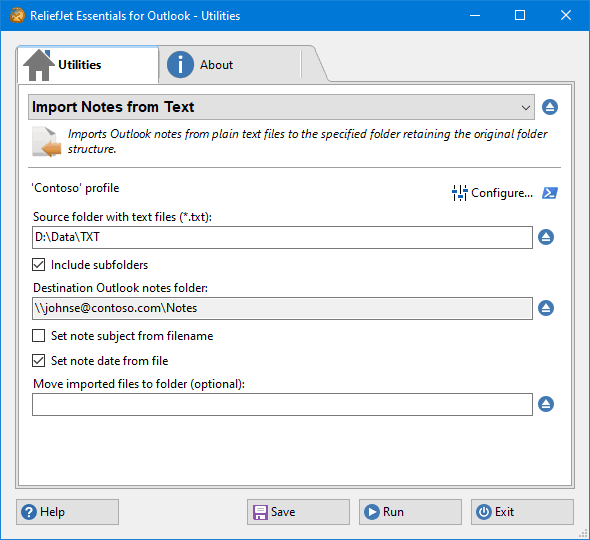Click the window resize grip in the corner
The width and height of the screenshot is (590, 540).
(583, 533)
